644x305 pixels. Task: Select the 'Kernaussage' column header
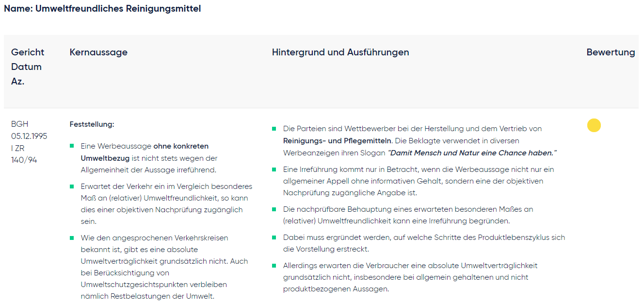(x=98, y=52)
